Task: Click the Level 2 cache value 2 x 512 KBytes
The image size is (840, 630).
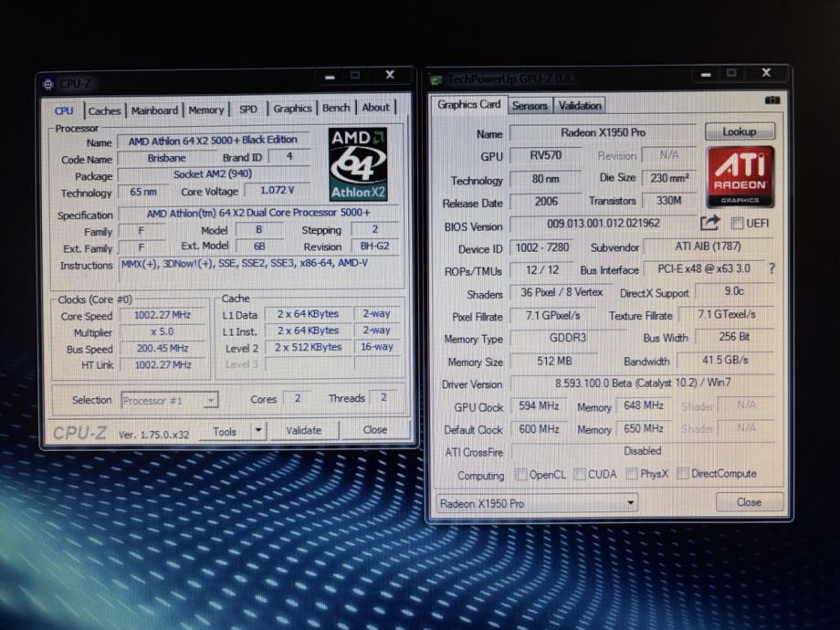Action: [x=308, y=347]
